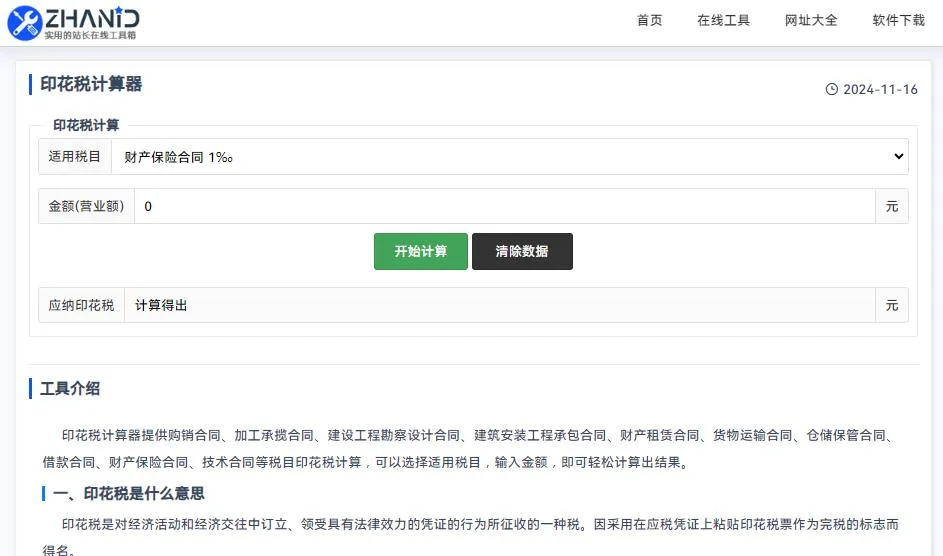Click the 金额(营业额) input field
The width and height of the screenshot is (943, 556).
[505, 206]
